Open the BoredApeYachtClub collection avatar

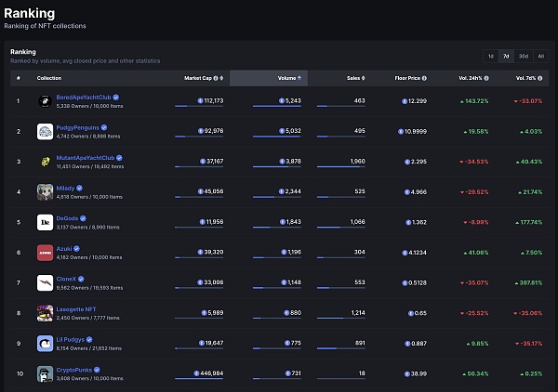[45, 101]
